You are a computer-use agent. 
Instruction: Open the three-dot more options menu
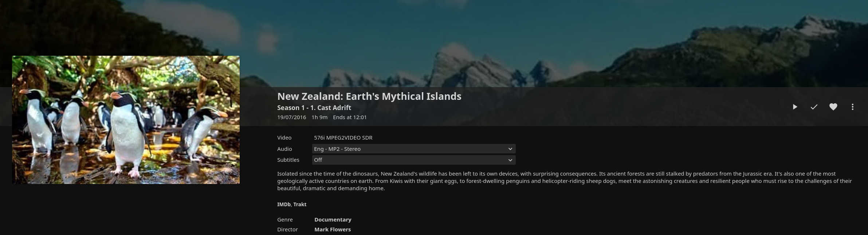tap(852, 107)
